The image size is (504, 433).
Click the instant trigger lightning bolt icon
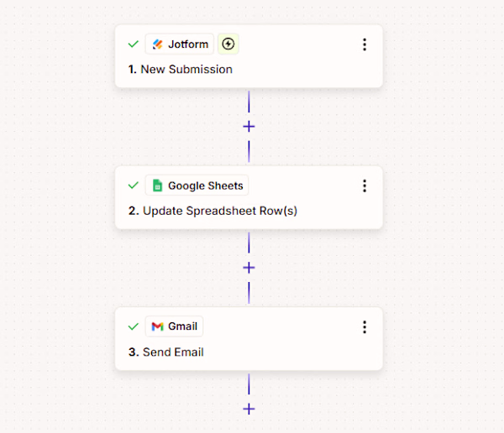[228, 44]
